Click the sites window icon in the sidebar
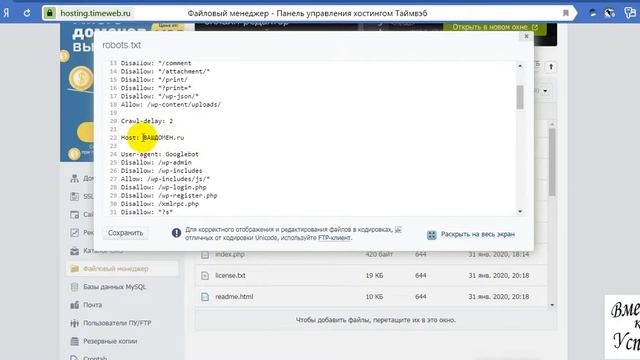This screenshot has width=640, height=360. tap(74, 214)
